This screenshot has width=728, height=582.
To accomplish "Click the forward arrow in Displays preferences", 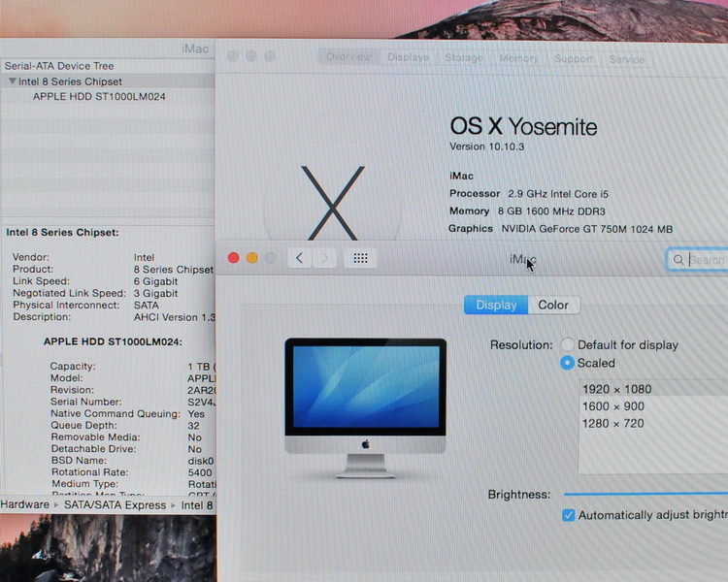I will [x=324, y=258].
